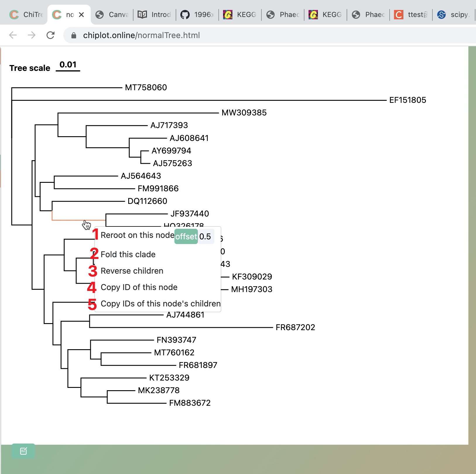Switch to the second KEGG tab
The height and width of the screenshot is (474, 476).
pos(325,15)
